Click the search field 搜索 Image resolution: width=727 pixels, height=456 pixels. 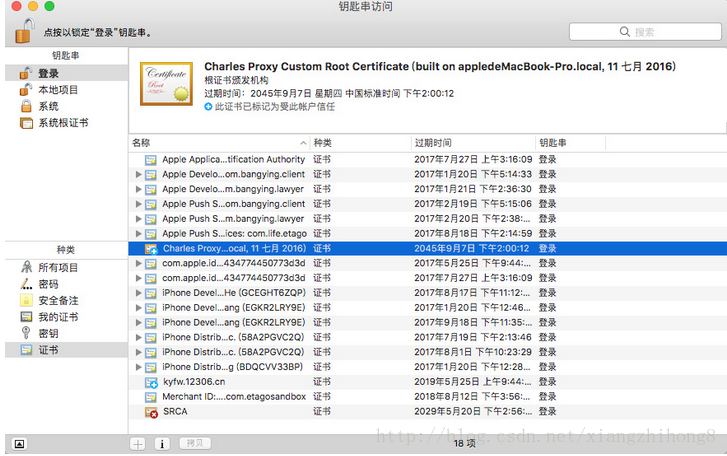645,32
